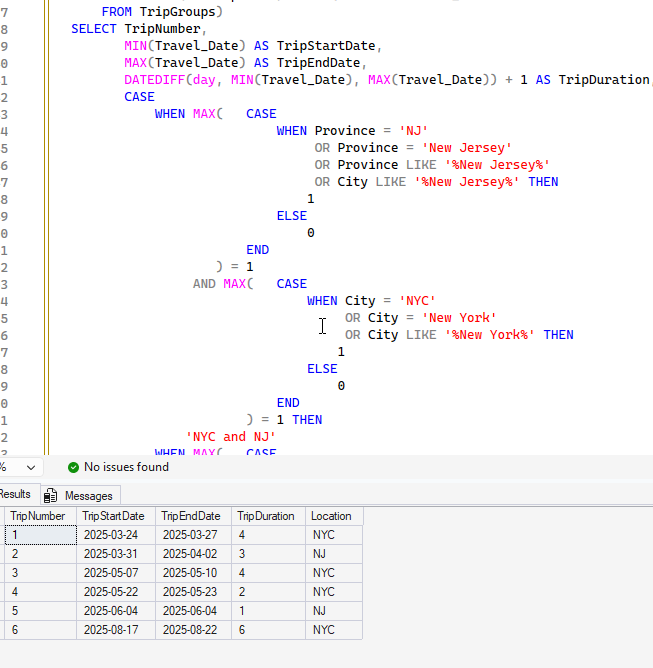Click the green No issues found checkmark icon
This screenshot has width=653, height=668.
pyautogui.click(x=73, y=467)
